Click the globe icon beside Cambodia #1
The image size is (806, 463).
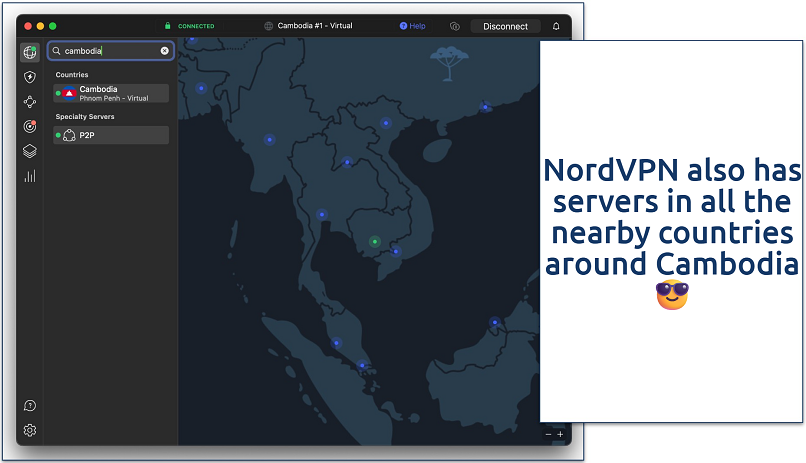[268, 26]
